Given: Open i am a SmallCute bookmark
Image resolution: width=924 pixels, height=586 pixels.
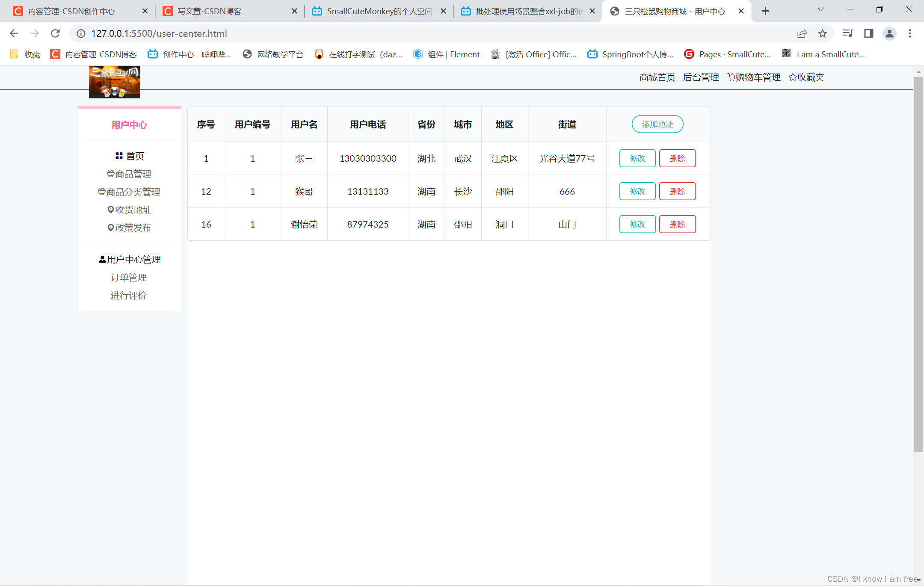Looking at the screenshot, I should point(823,54).
